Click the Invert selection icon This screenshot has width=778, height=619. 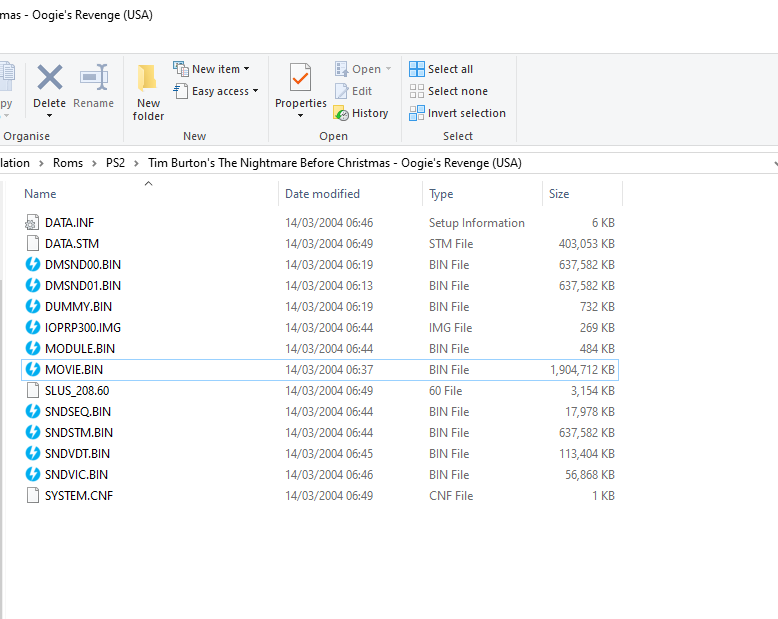(417, 113)
